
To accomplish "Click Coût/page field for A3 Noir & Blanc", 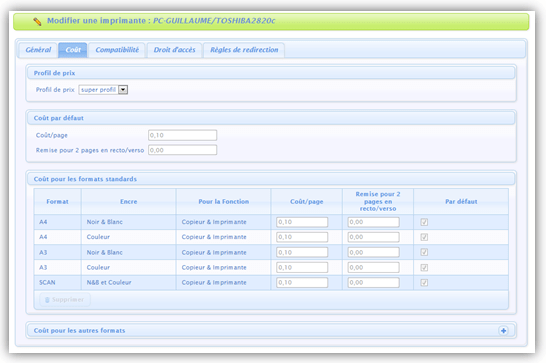I will 302,252.
